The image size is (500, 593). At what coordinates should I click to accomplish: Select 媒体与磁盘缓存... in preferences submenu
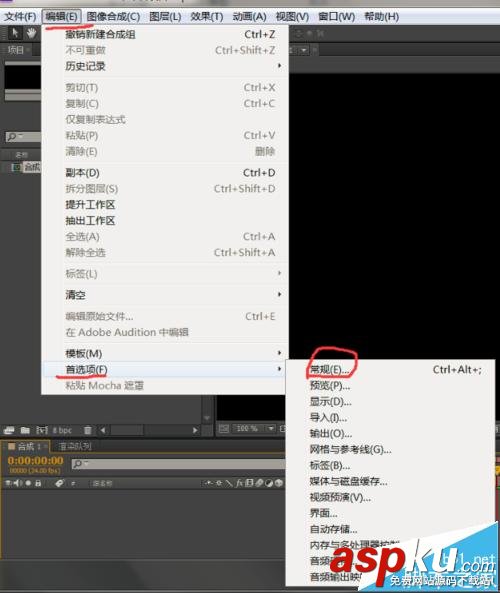point(390,481)
